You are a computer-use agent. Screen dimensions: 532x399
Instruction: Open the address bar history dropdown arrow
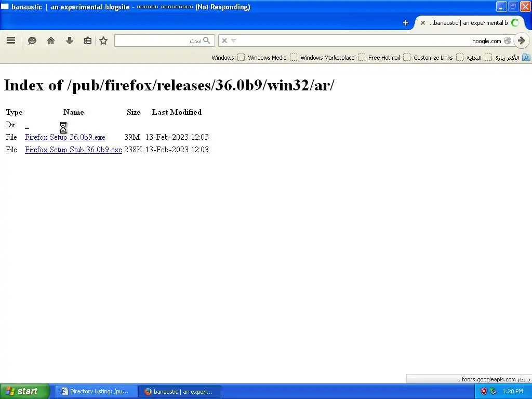233,41
